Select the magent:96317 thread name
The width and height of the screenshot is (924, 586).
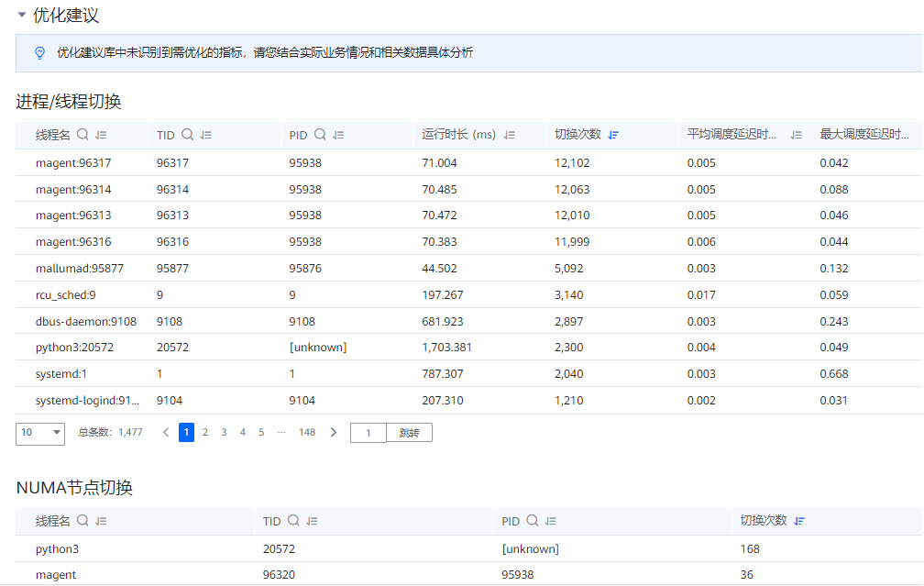point(73,163)
